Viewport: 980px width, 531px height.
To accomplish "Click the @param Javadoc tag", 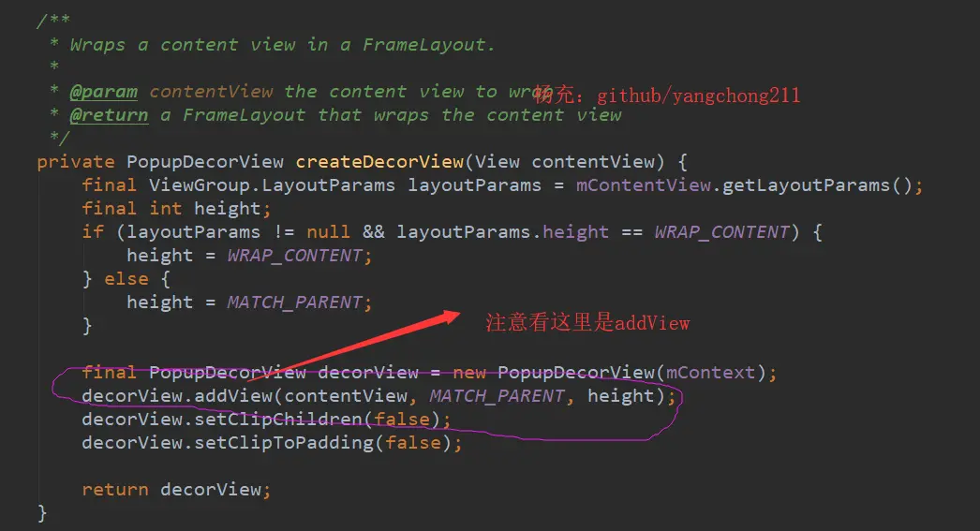I will (x=103, y=92).
